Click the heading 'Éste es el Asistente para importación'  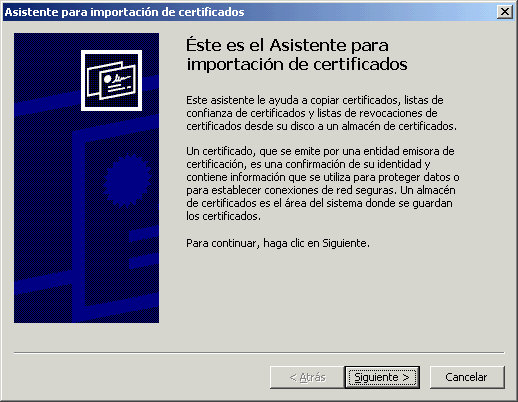coord(297,54)
